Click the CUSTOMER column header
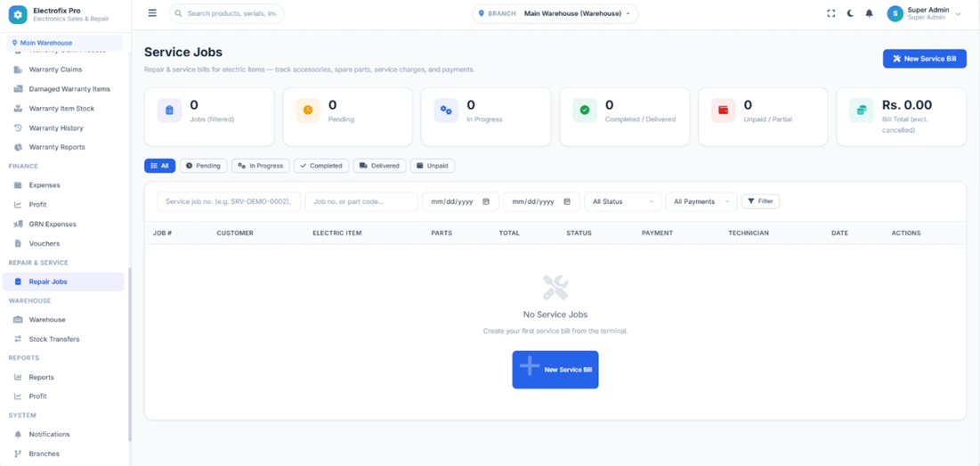 pos(235,233)
